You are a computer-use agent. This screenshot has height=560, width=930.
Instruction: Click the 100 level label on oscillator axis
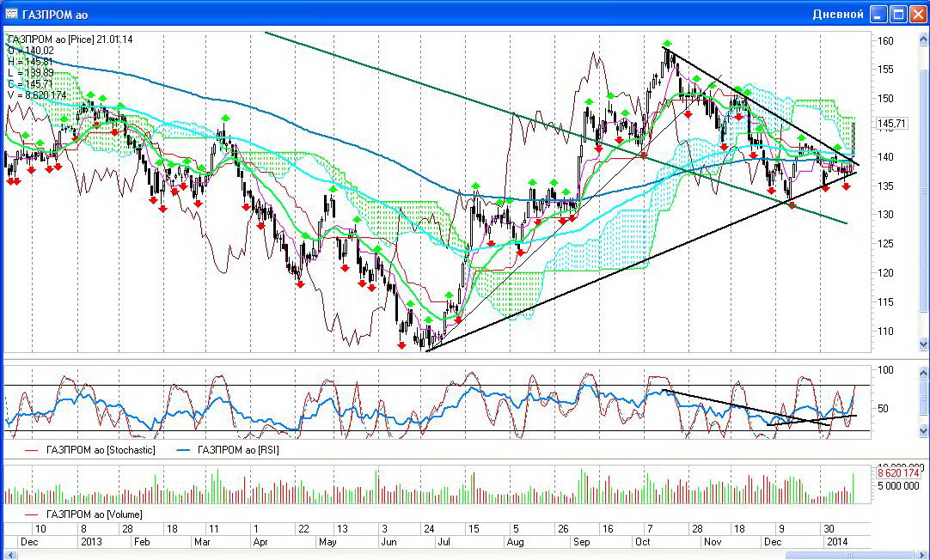885,370
